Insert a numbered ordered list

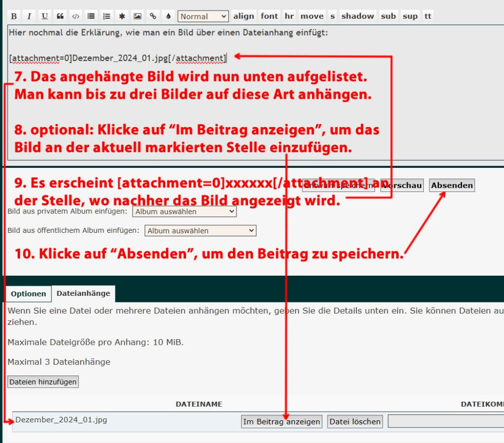click(x=106, y=16)
